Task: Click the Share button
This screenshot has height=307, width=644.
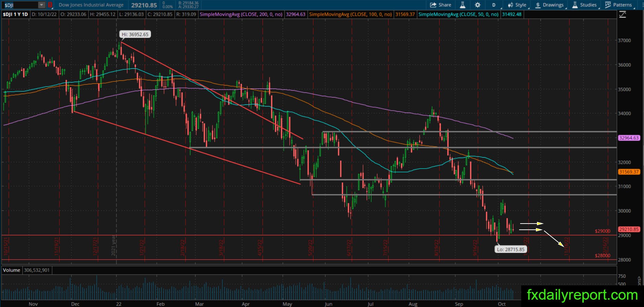Action: click(441, 5)
